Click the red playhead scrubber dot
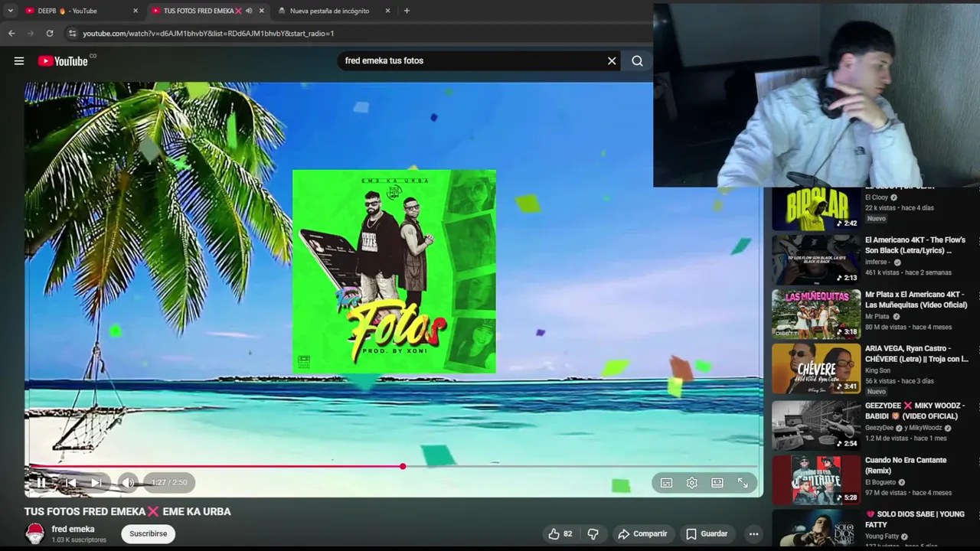Viewport: 980px width, 551px height. click(403, 466)
